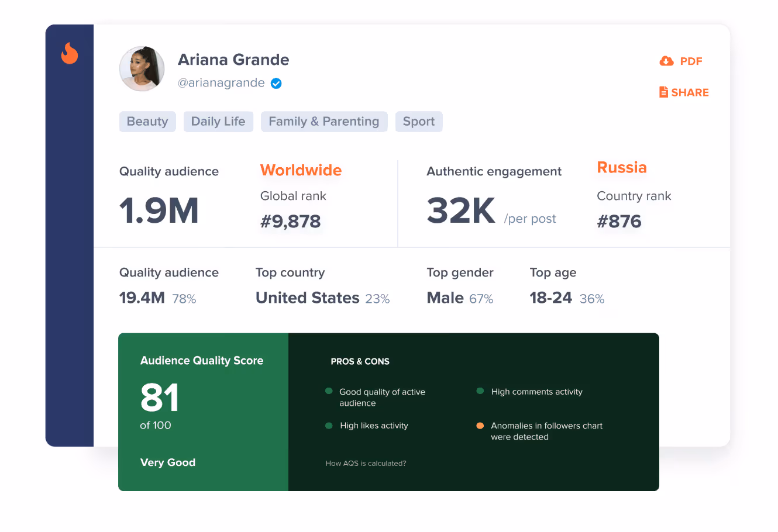Select the Daily Life category tag
Screen dimensions: 778x532
(218, 122)
